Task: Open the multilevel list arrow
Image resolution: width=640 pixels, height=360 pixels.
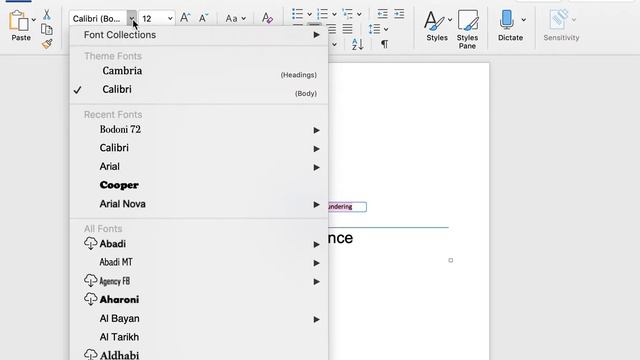Action: click(x=359, y=14)
